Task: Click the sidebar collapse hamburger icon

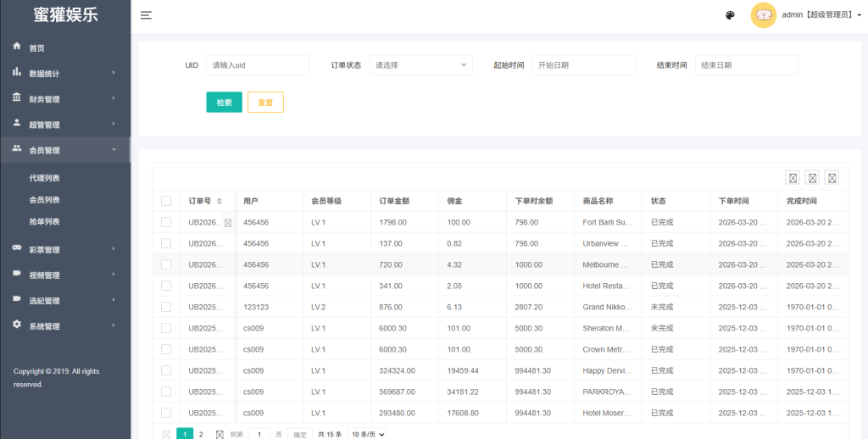Action: click(146, 15)
